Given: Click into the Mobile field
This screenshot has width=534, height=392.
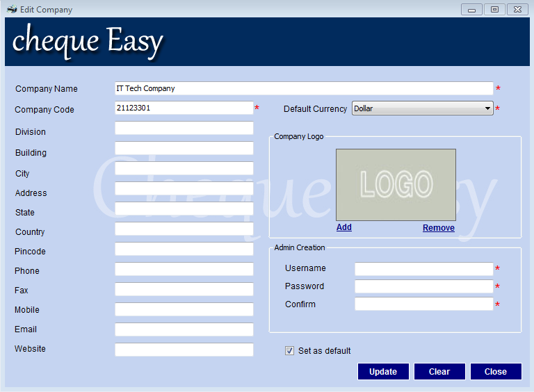Looking at the screenshot, I should 184,309.
